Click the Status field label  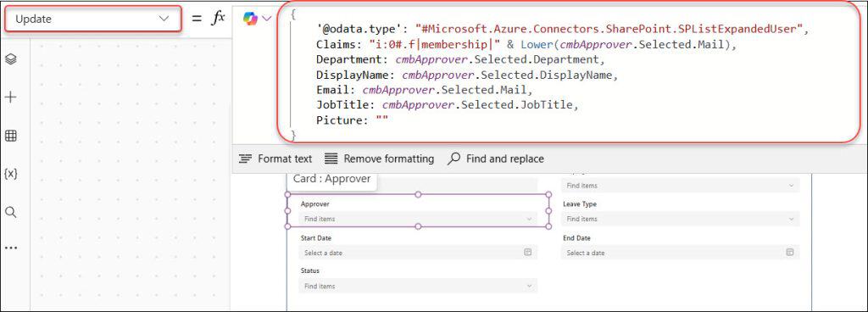pyautogui.click(x=310, y=271)
